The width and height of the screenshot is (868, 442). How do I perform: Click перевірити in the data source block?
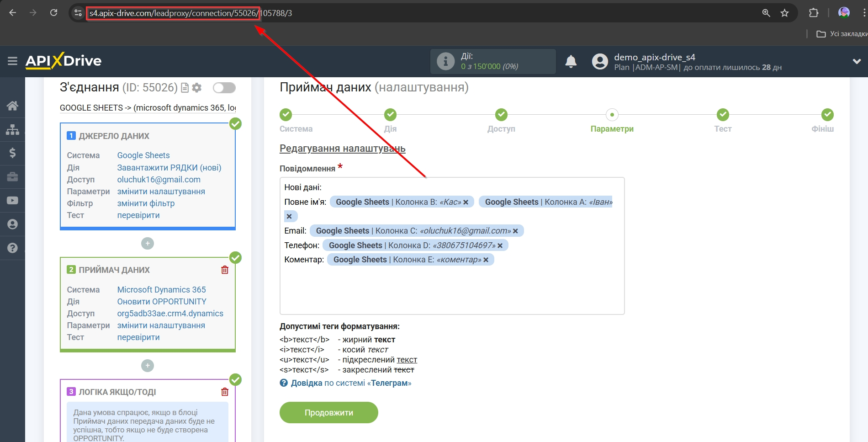point(138,215)
